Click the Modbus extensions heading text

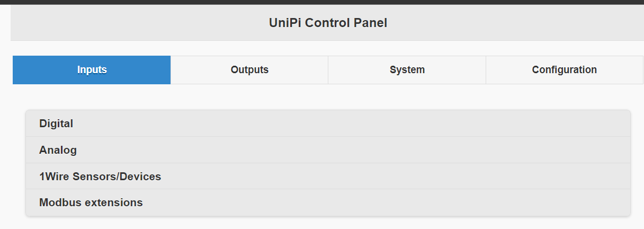(91, 202)
